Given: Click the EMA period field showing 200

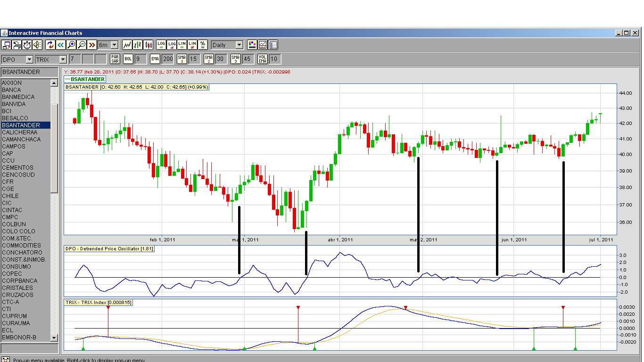Looking at the screenshot, I should pos(168,59).
